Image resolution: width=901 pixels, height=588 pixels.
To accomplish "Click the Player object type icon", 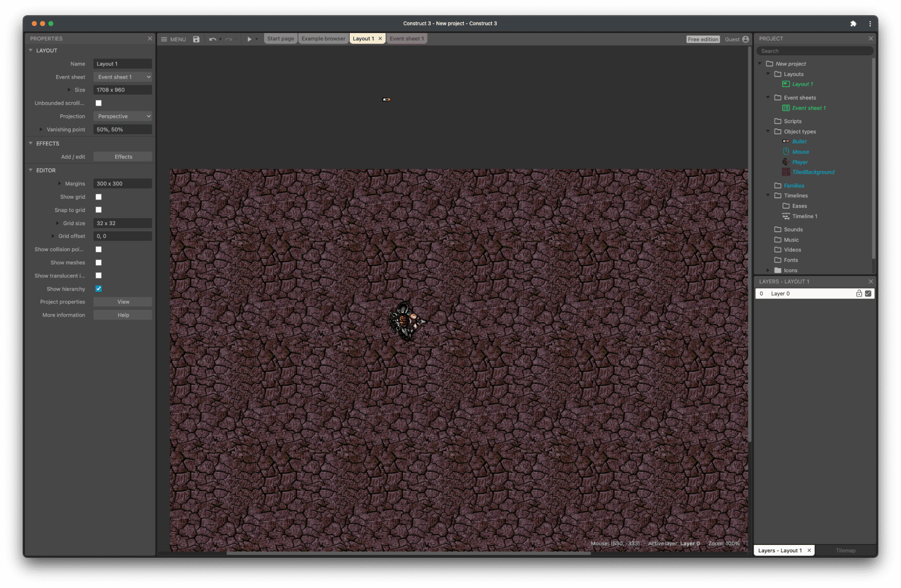I will (x=785, y=161).
